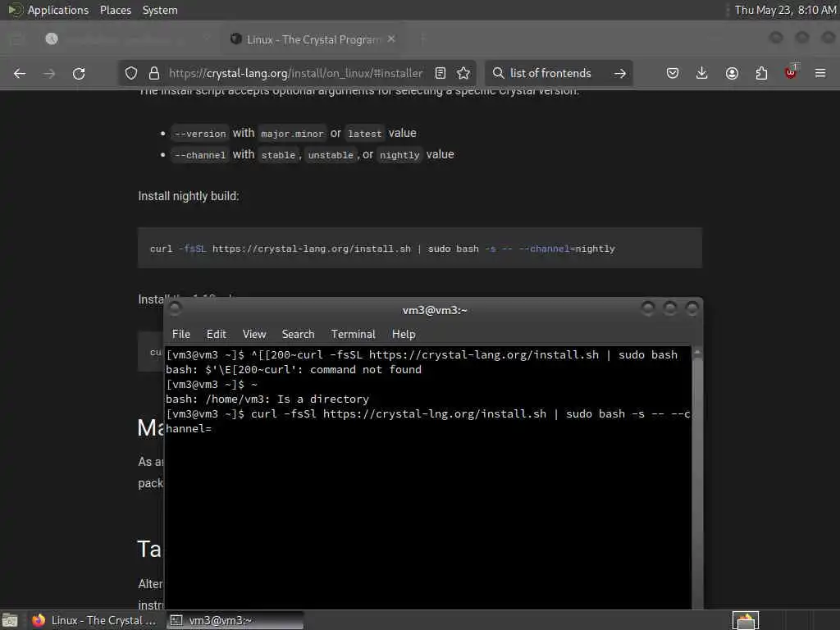Click the '--version' code text
The image size is (840, 630).
200,134
